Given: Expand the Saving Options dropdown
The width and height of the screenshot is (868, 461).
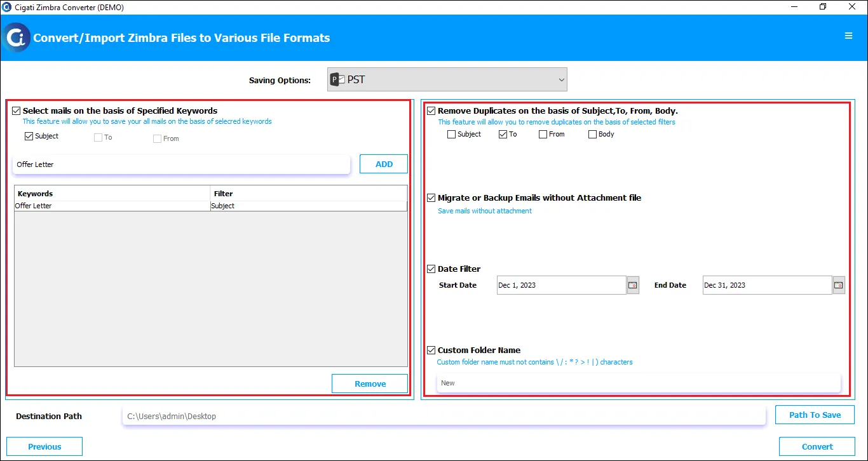Looking at the screenshot, I should [447, 79].
